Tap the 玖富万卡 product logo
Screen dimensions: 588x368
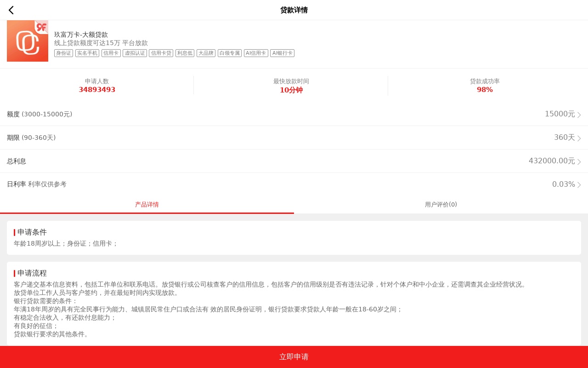coord(28,41)
